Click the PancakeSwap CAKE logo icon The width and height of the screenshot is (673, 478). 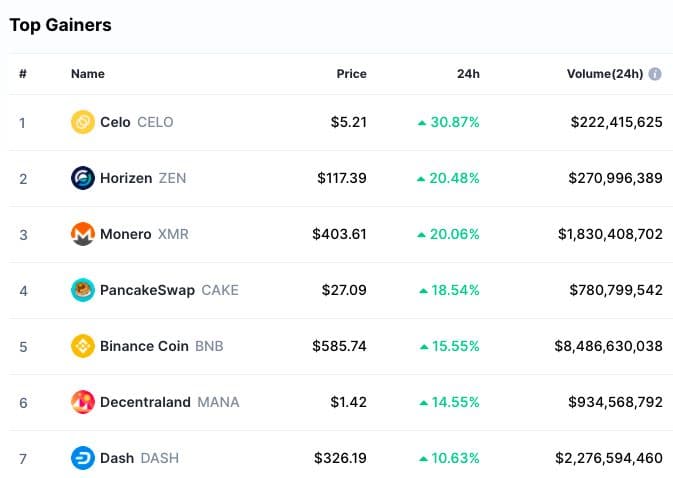(x=83, y=290)
